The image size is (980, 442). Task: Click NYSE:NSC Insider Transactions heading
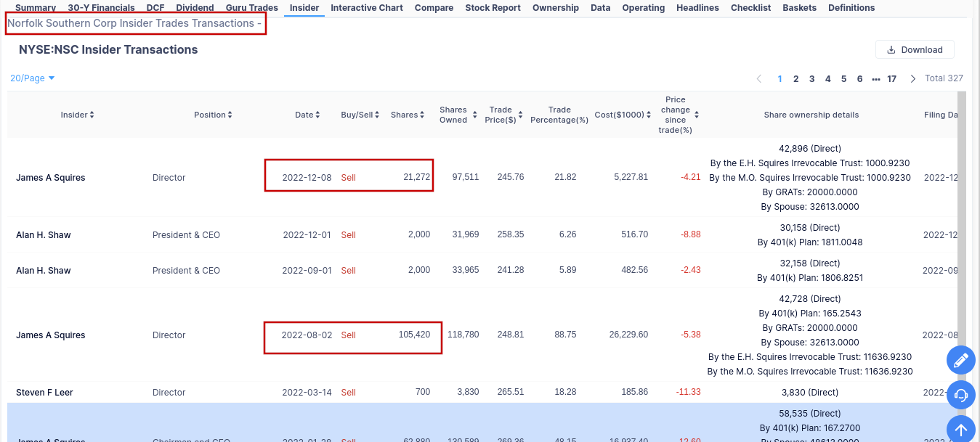[108, 49]
